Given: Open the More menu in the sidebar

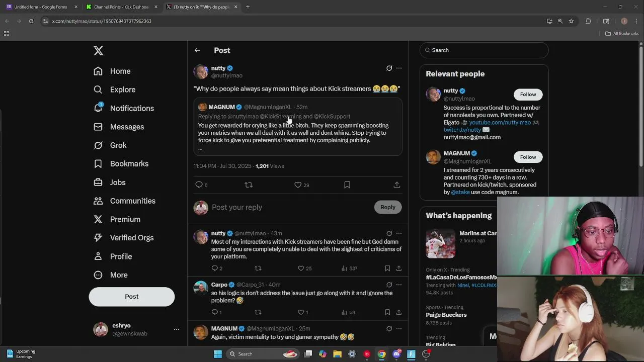Looking at the screenshot, I should click(x=111, y=275).
